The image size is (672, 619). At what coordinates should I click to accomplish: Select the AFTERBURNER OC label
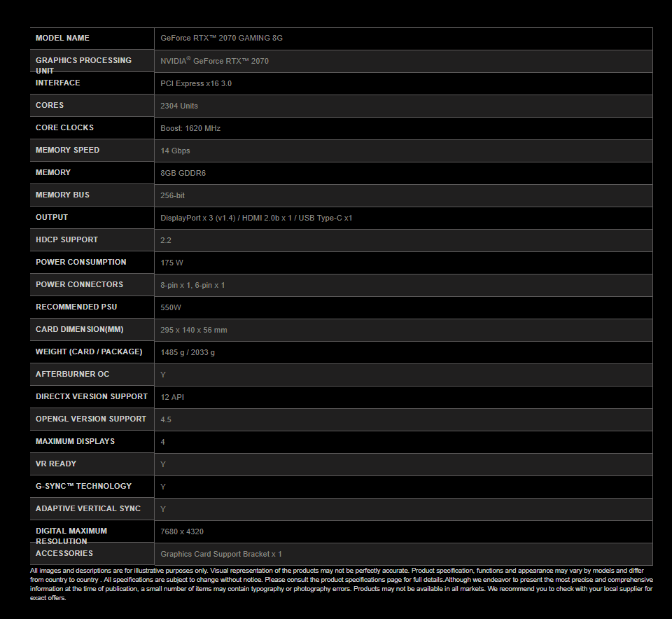coord(72,374)
